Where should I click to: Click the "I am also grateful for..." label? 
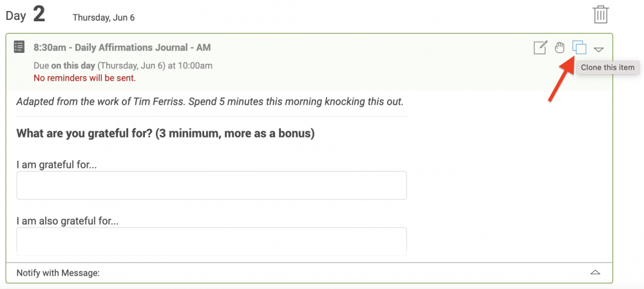point(68,221)
